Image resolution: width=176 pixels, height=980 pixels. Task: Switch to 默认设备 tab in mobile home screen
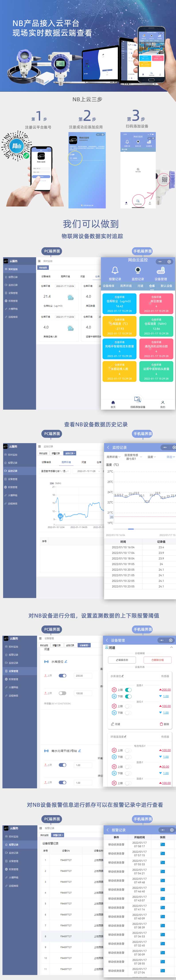point(166,286)
